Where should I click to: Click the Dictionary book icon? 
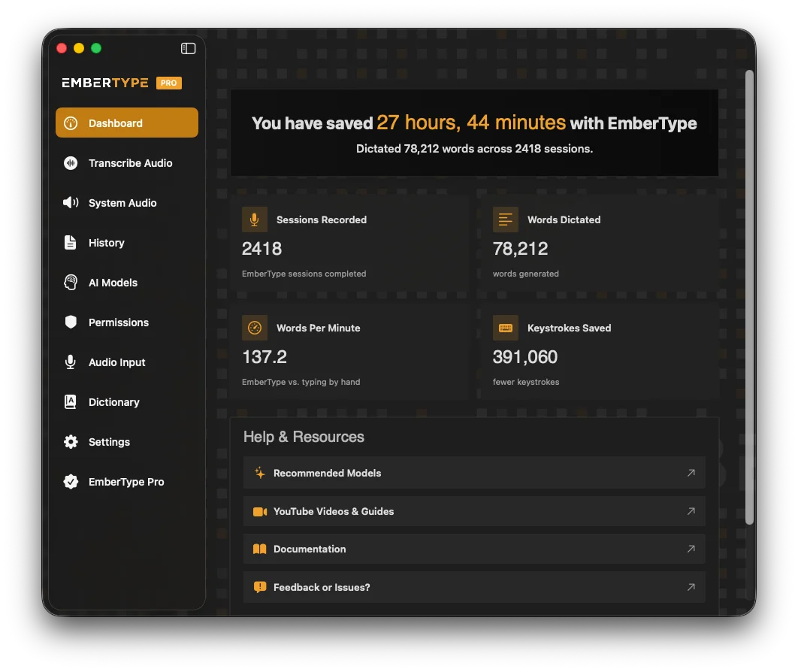tap(71, 401)
